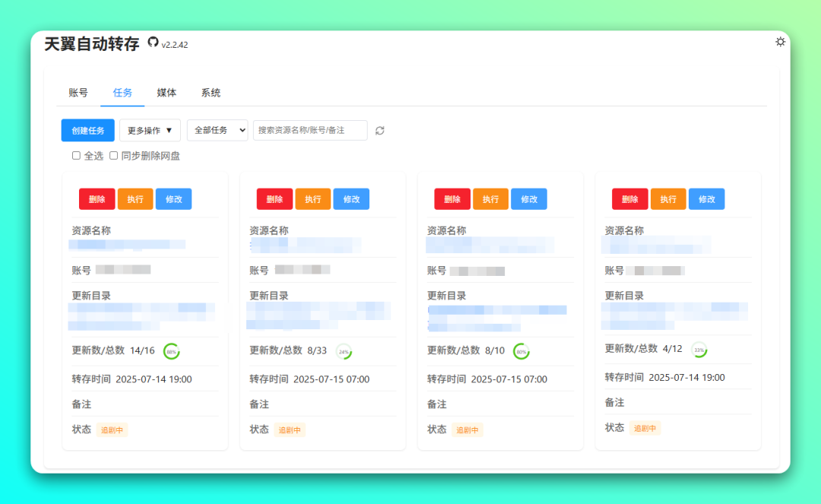Run the second task with 执行
This screenshot has width=821, height=504.
click(313, 199)
